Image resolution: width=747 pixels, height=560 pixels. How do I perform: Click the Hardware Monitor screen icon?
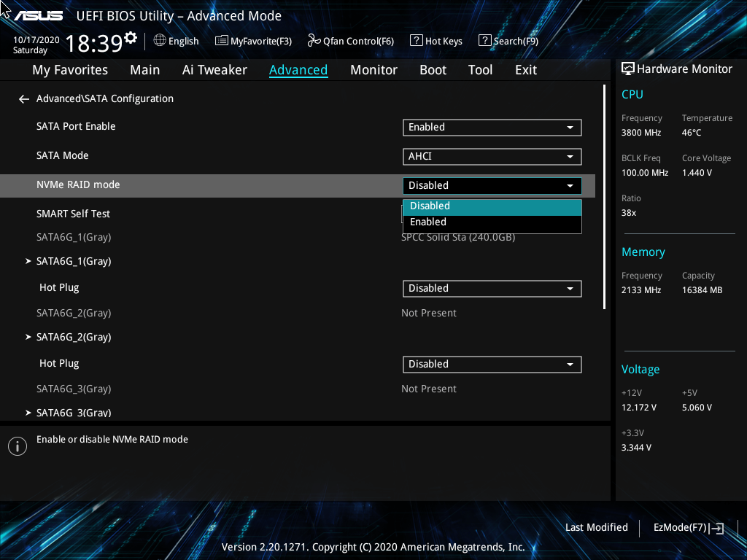pos(628,69)
